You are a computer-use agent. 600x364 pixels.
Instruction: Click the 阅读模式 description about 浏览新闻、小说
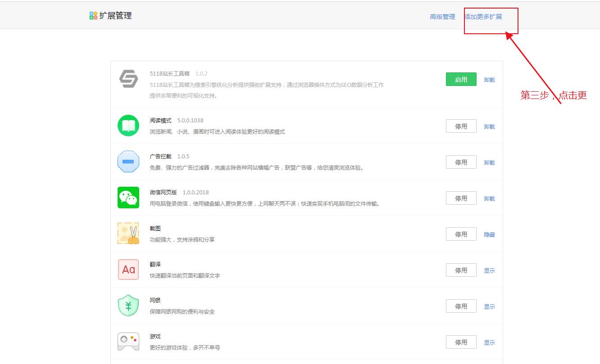[218, 131]
